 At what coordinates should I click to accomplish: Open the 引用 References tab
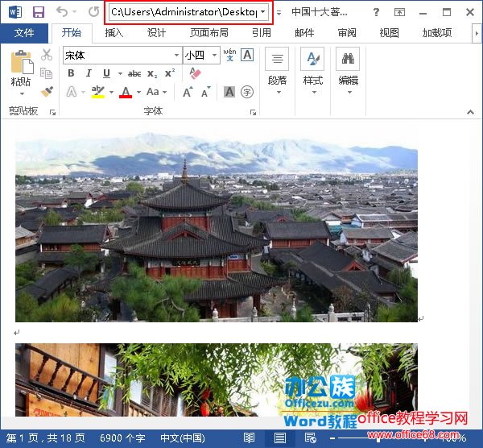coord(262,33)
